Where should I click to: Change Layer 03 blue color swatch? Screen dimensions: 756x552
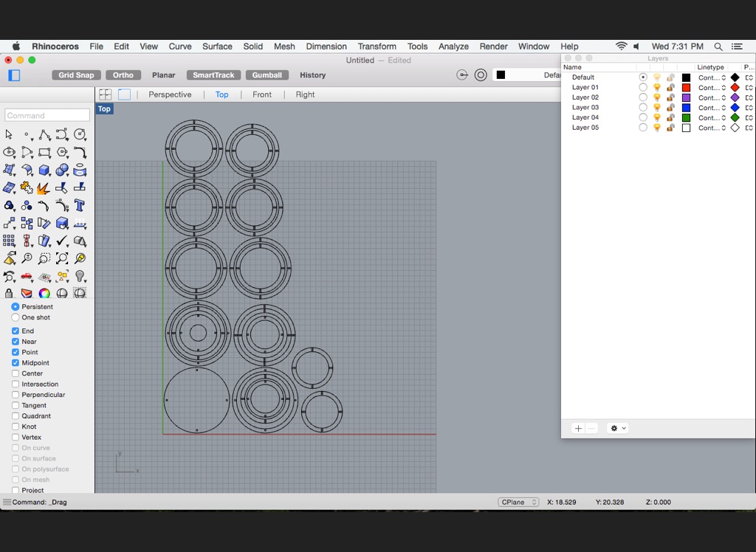(686, 108)
